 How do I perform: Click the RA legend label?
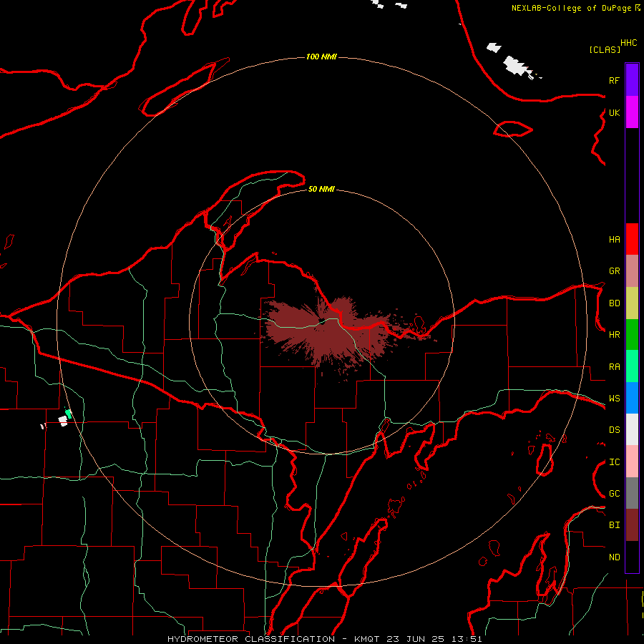614,367
